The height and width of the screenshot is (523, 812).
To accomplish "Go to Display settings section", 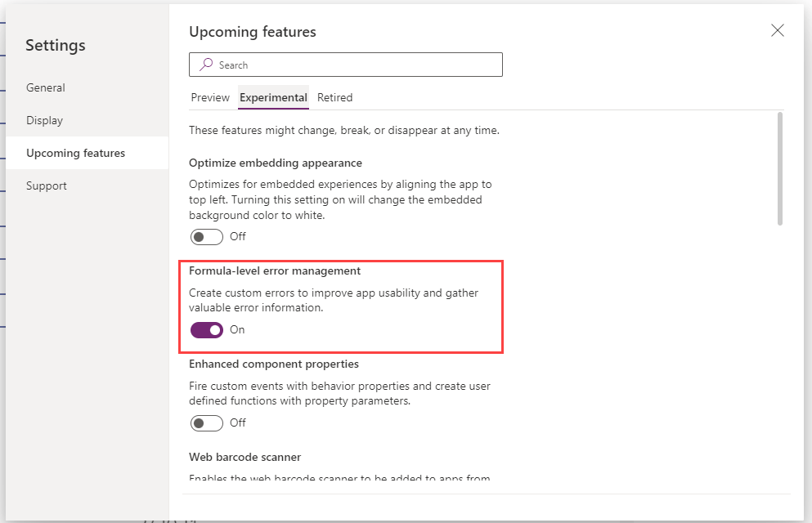I will tap(45, 120).
